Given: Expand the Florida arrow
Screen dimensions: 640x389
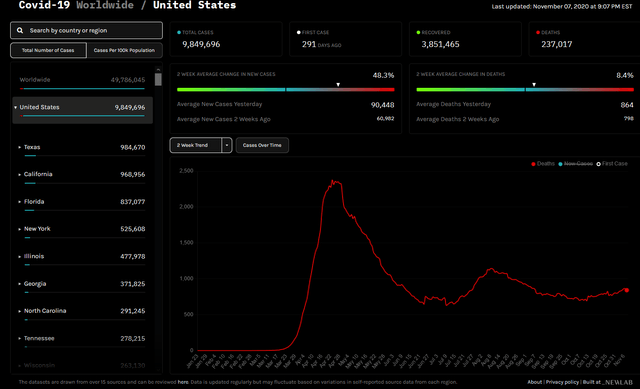Looking at the screenshot, I should tap(20, 202).
